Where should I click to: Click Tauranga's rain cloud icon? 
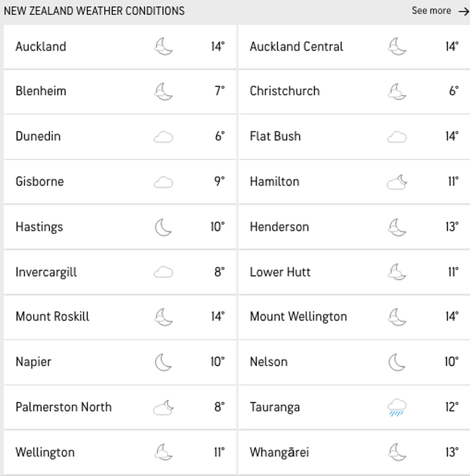pos(397,407)
